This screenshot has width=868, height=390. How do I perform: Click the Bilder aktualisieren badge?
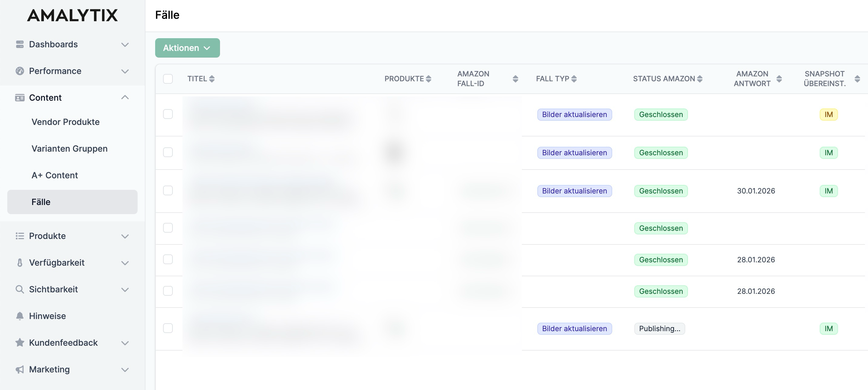click(574, 114)
